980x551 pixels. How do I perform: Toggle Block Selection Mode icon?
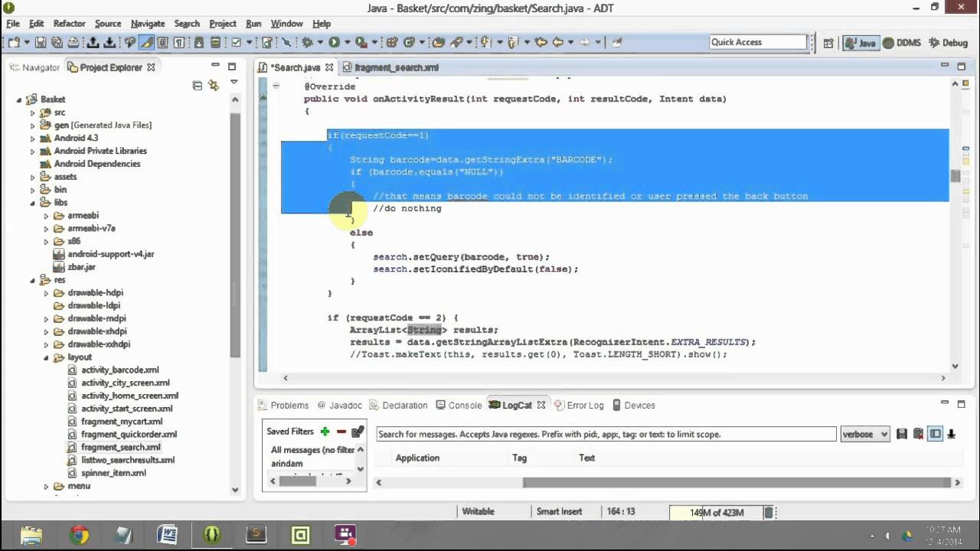[x=162, y=43]
